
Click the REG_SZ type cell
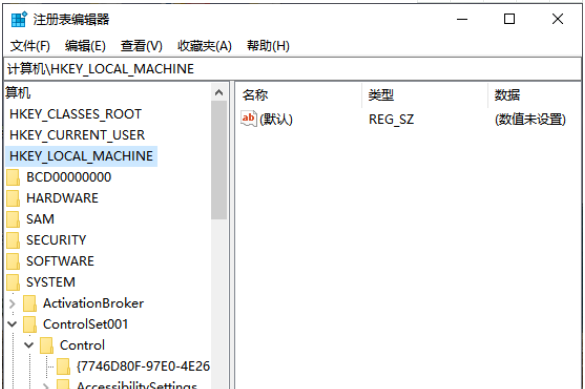(391, 119)
